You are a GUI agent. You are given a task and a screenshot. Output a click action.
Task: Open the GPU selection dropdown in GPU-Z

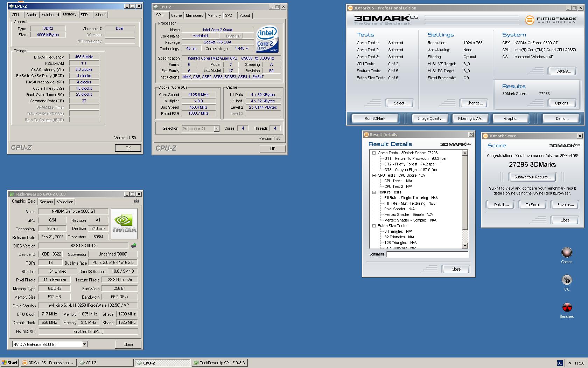click(x=84, y=344)
